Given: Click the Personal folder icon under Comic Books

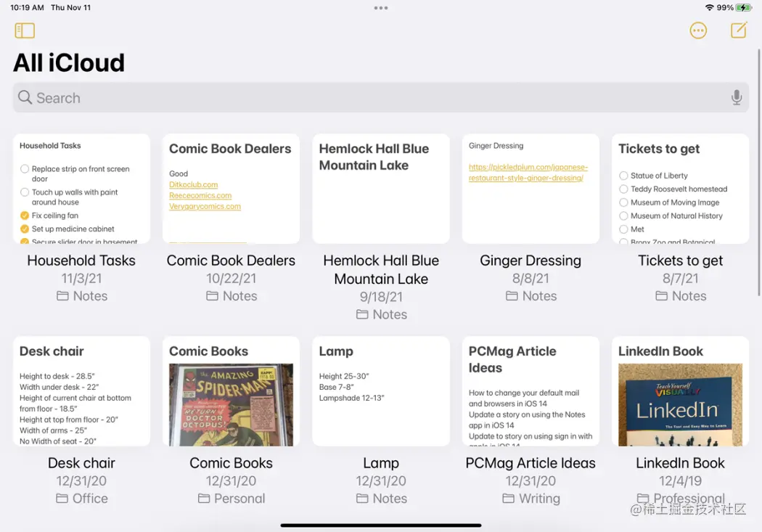Looking at the screenshot, I should pyautogui.click(x=204, y=499).
